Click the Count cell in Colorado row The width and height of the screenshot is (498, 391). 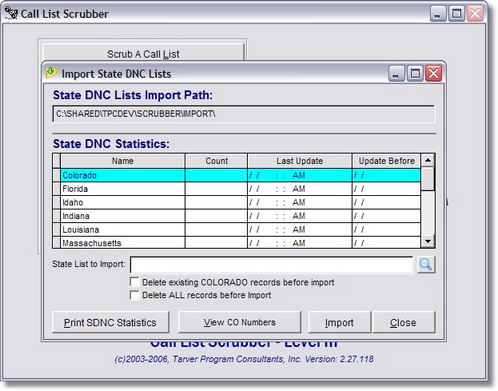pos(216,175)
